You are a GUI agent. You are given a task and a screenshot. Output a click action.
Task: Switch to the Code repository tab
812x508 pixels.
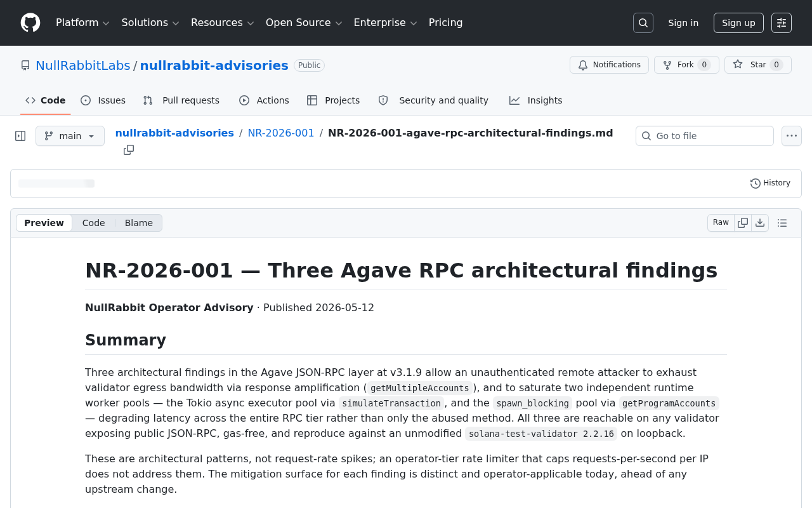(46, 100)
